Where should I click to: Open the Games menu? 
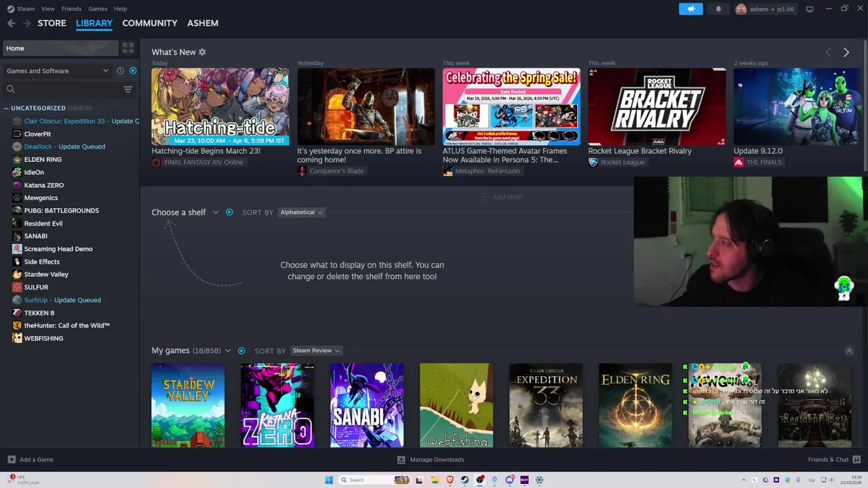[x=98, y=9]
